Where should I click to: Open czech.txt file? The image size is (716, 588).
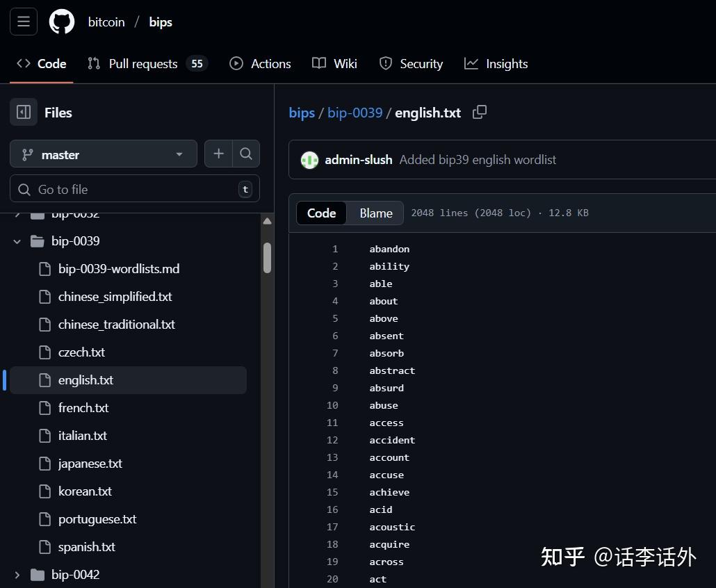point(81,352)
